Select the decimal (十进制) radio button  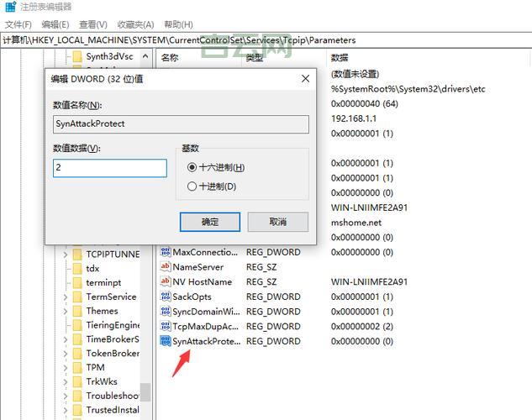pyautogui.click(x=192, y=186)
